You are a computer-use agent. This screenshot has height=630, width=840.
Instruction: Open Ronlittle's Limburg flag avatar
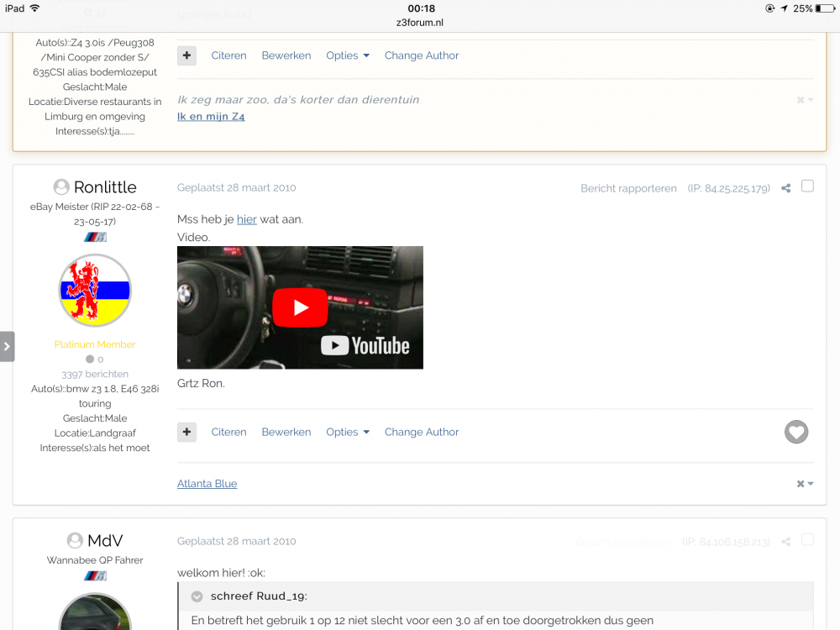pos(95,290)
